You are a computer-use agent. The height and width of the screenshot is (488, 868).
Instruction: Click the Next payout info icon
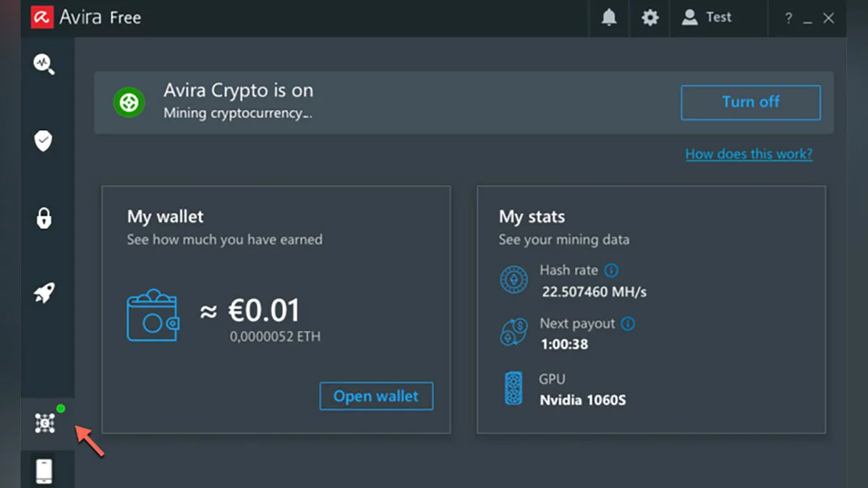click(628, 324)
